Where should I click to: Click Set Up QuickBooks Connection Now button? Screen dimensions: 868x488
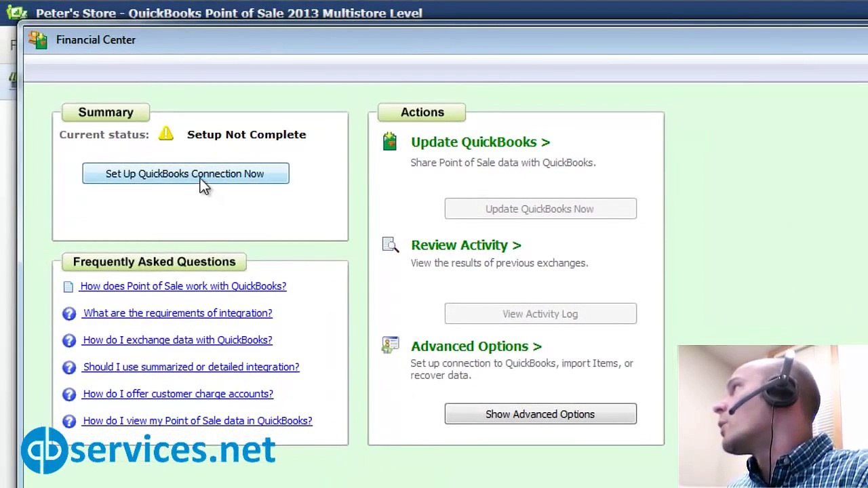(185, 174)
